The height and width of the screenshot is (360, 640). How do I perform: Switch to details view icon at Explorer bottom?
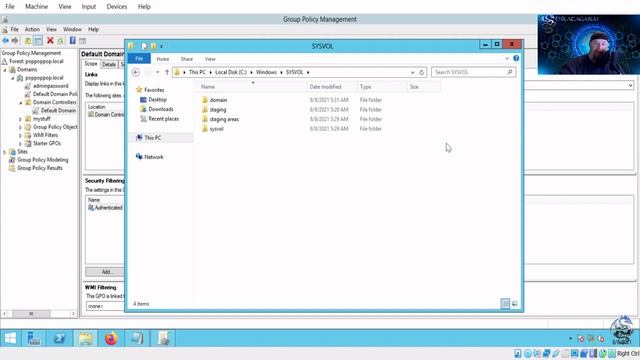click(x=505, y=303)
